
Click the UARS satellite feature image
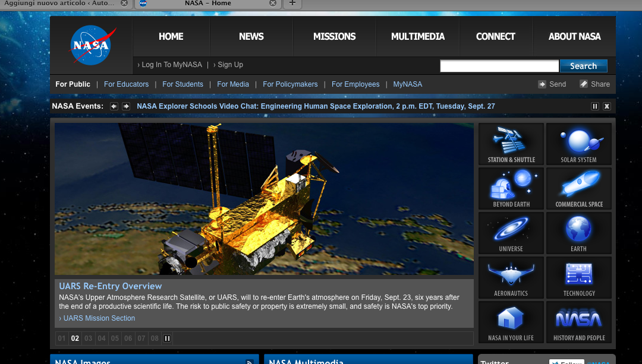click(264, 199)
